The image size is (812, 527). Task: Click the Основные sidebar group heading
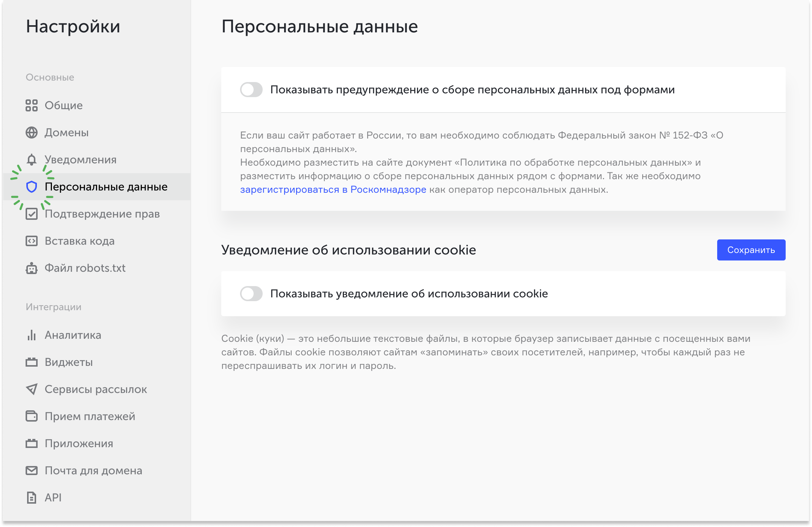click(x=50, y=77)
